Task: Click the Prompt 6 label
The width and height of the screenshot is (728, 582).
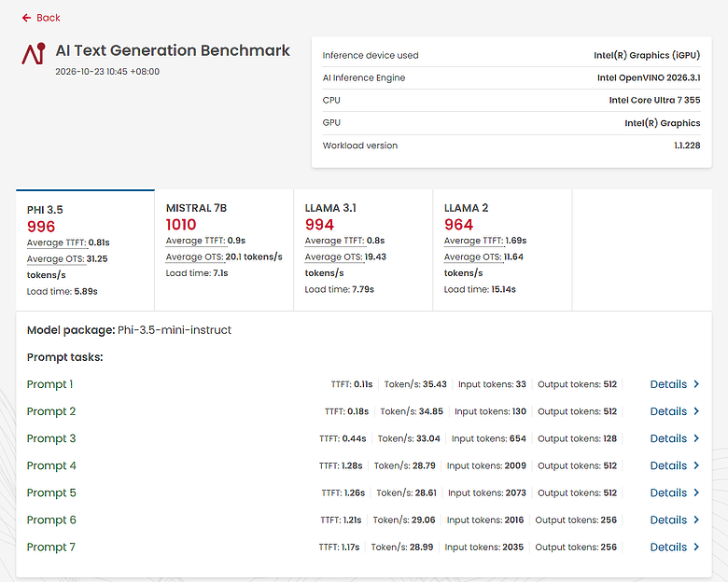Action: point(51,520)
